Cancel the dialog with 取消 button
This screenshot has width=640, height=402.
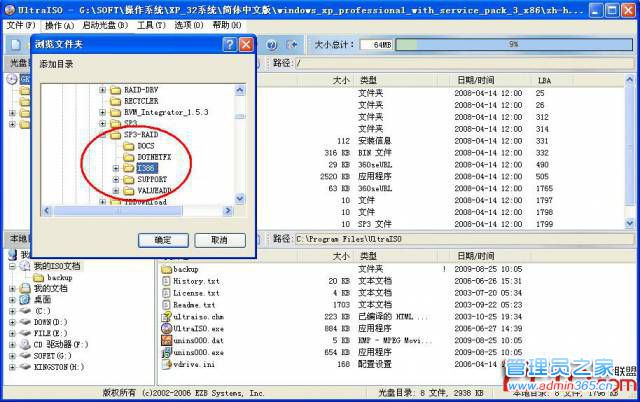click(x=220, y=240)
